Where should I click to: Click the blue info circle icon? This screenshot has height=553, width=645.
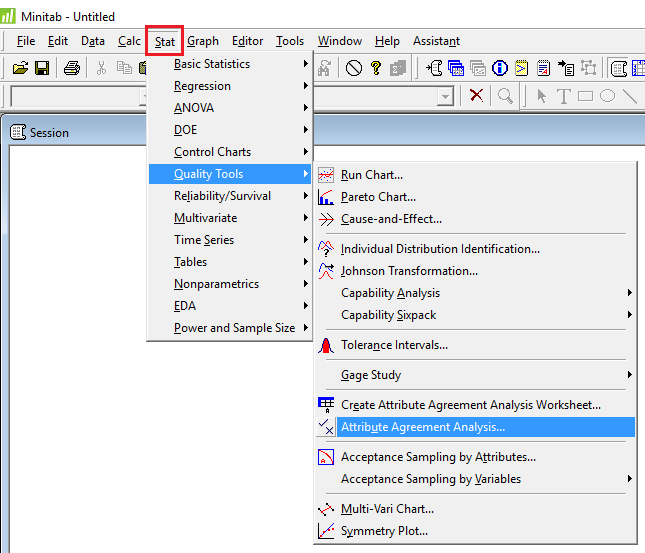coord(499,68)
